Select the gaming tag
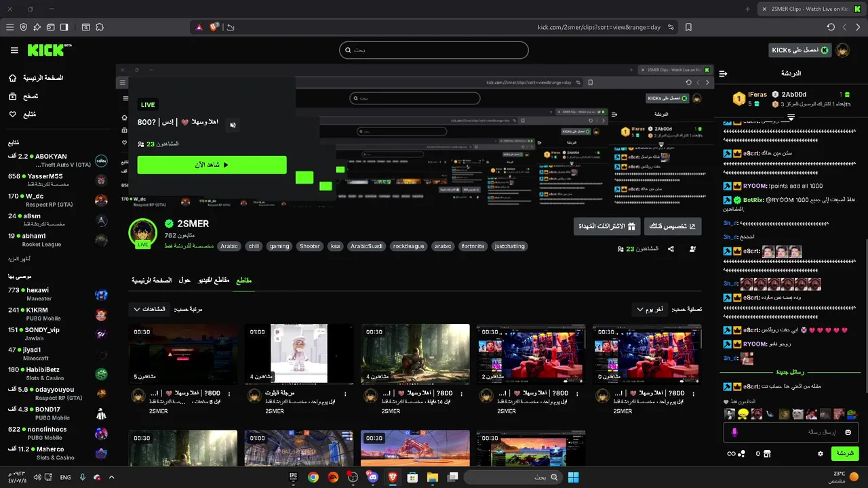 coord(279,246)
